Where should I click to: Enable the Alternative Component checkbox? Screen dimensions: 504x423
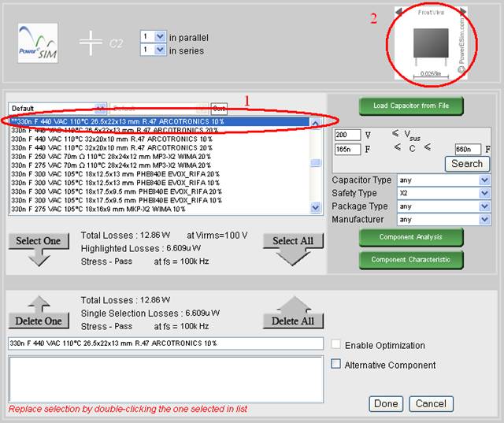tap(336, 365)
